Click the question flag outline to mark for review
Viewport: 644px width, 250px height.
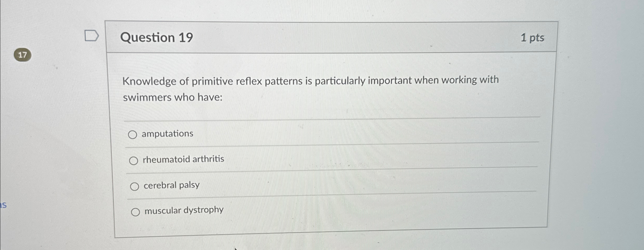[x=91, y=35]
